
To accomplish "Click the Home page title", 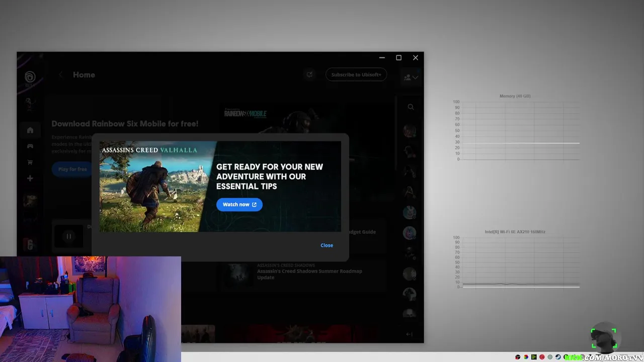I will coord(84,75).
